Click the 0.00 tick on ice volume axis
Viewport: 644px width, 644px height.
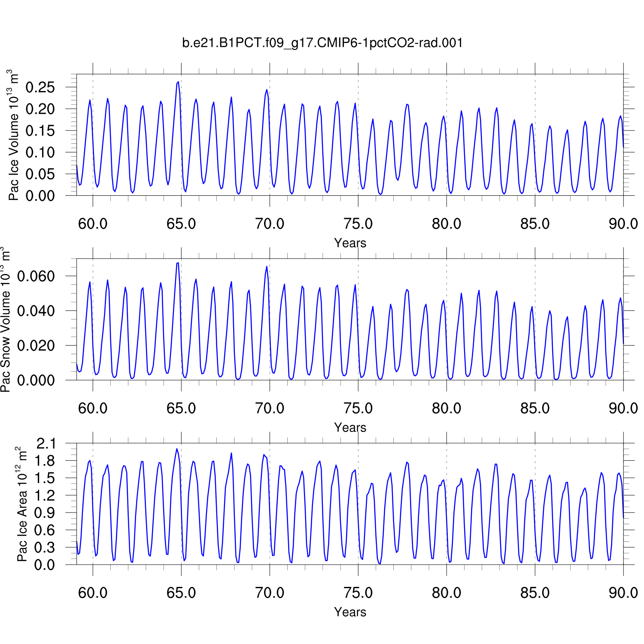(x=40, y=196)
